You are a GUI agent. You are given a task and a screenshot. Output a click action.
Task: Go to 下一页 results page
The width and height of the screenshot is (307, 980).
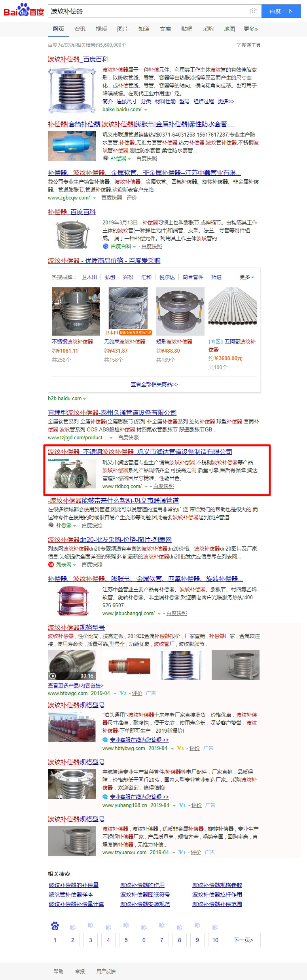[243, 940]
